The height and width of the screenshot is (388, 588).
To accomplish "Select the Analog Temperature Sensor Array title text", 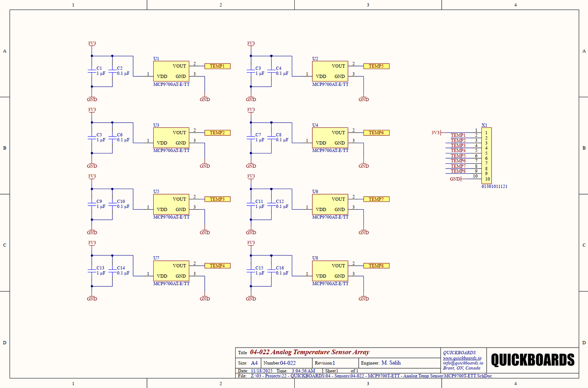I will pos(309,352).
